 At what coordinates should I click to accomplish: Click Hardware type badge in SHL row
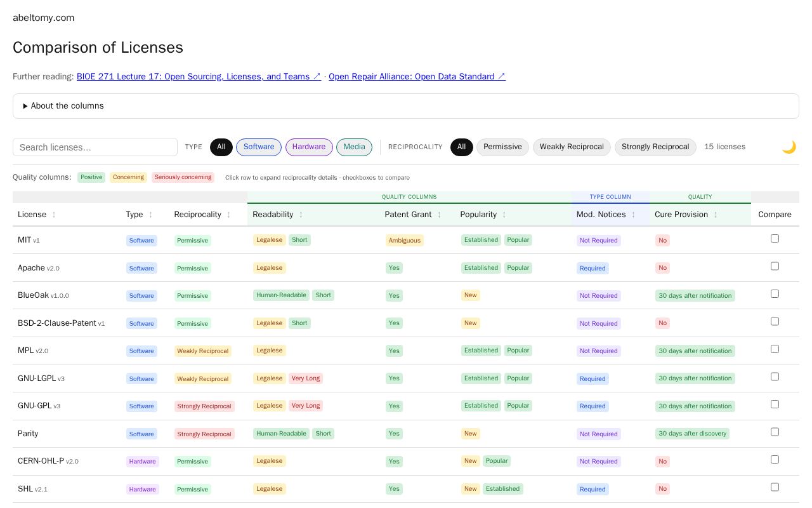pyautogui.click(x=143, y=489)
